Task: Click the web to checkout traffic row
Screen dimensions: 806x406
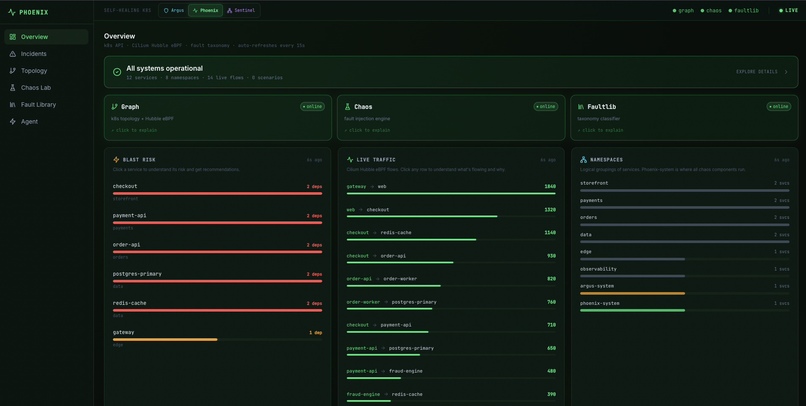Action: point(451,213)
